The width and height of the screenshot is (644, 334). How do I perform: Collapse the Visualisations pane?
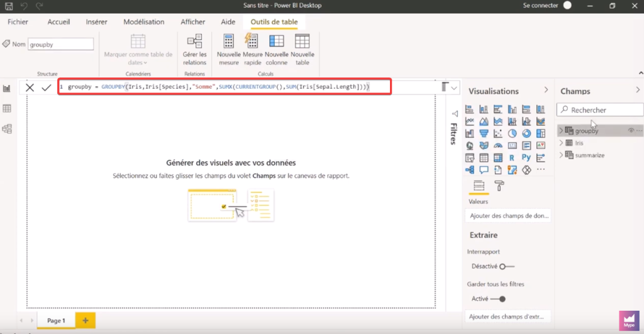(546, 90)
